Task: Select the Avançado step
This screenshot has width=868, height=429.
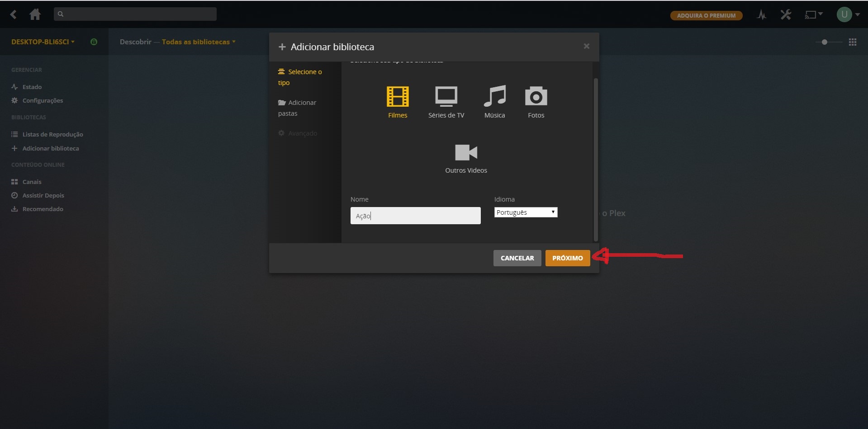Action: 298,133
